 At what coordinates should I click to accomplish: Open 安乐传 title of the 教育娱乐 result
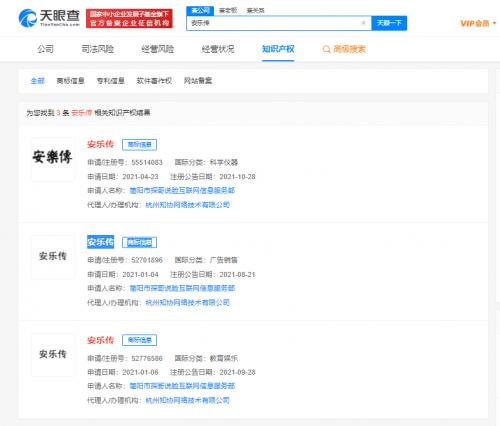[100, 340]
